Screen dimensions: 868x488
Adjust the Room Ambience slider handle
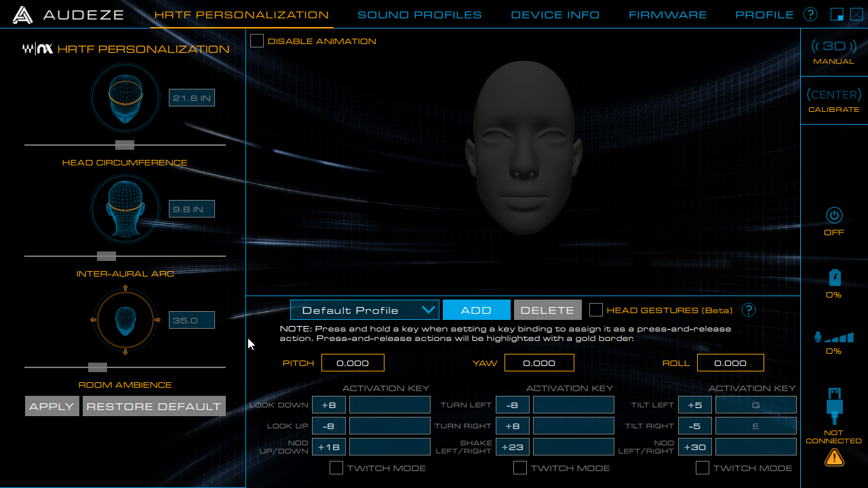click(x=98, y=367)
